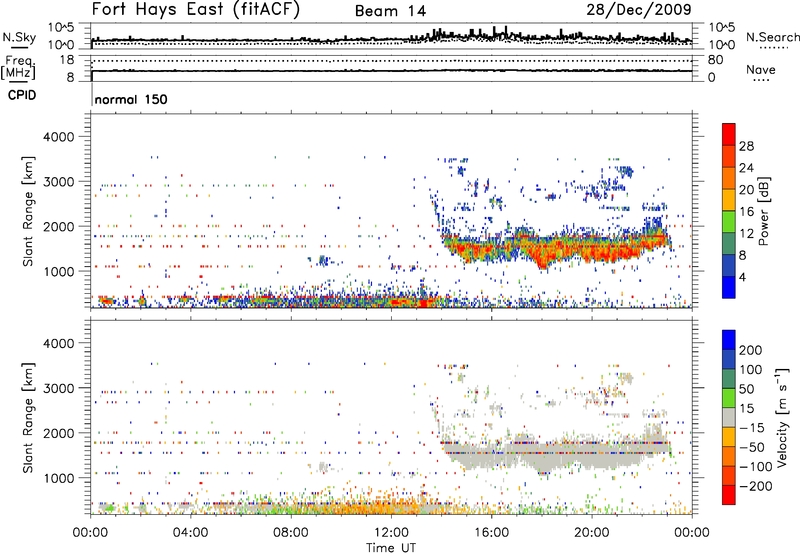The width and height of the screenshot is (800, 554).
Task: Select the '-200' Velocity colorbar tick
Action: [x=756, y=486]
